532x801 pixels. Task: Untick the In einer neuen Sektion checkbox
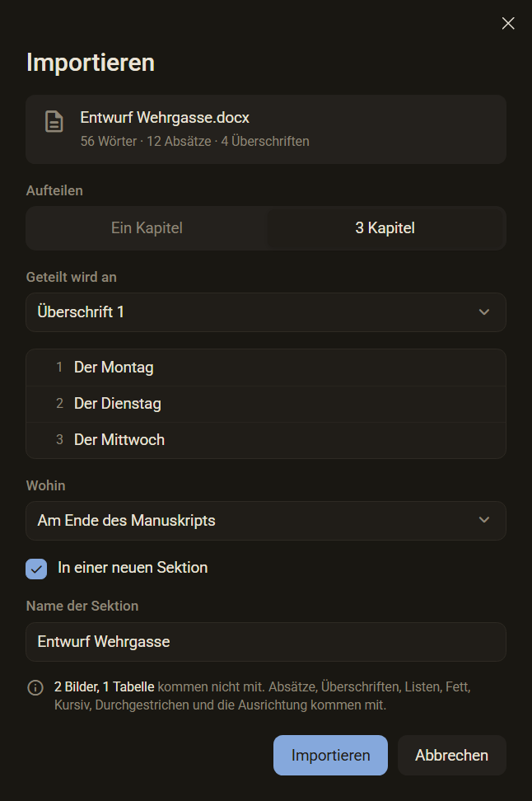36,569
